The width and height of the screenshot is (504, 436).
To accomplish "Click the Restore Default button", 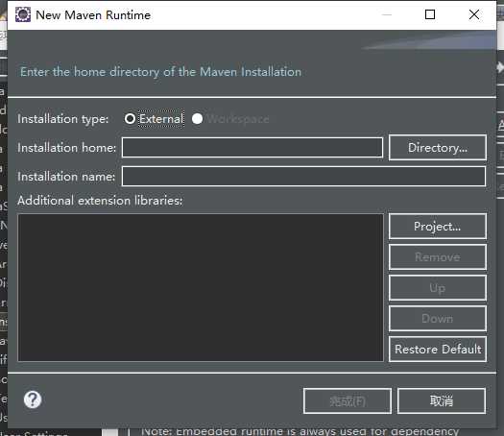I will coord(438,350).
